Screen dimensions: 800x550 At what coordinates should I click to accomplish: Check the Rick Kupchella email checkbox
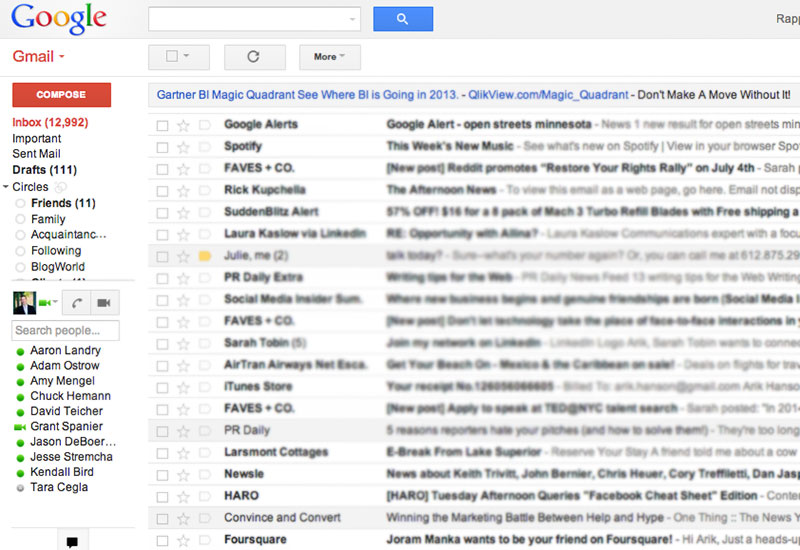162,191
